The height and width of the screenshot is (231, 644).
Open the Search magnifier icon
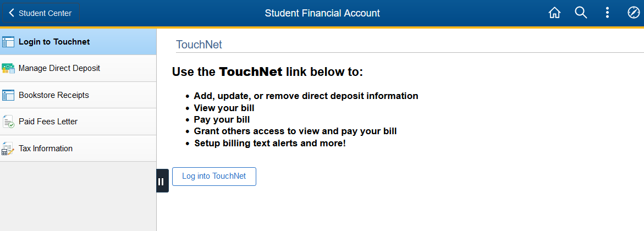[x=581, y=13]
